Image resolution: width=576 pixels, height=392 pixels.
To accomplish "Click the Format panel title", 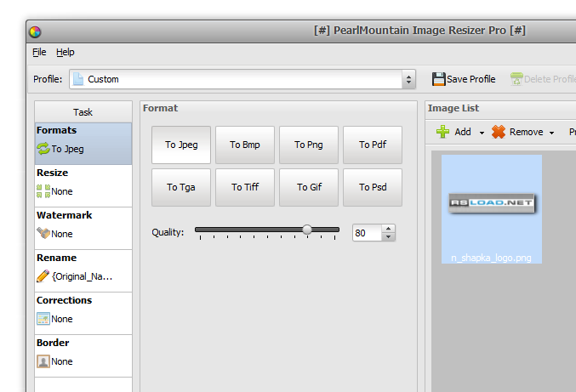I will pos(160,108).
